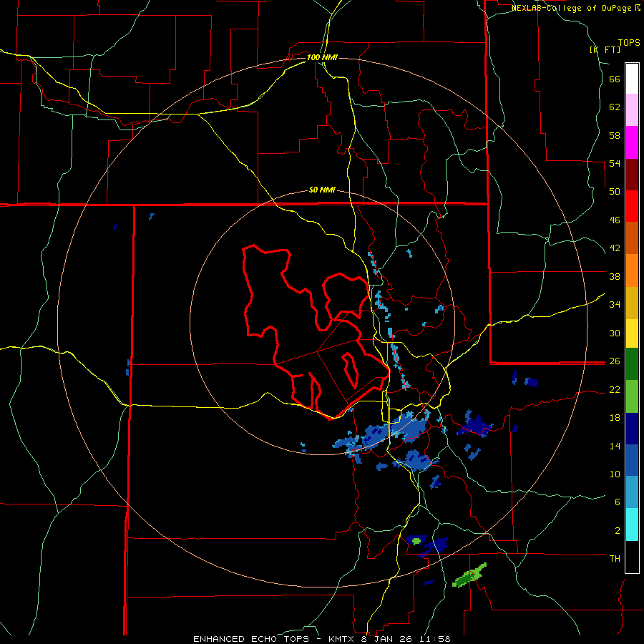Select the yellow legend swatch
Screen dimensions: 644x644
click(632, 333)
